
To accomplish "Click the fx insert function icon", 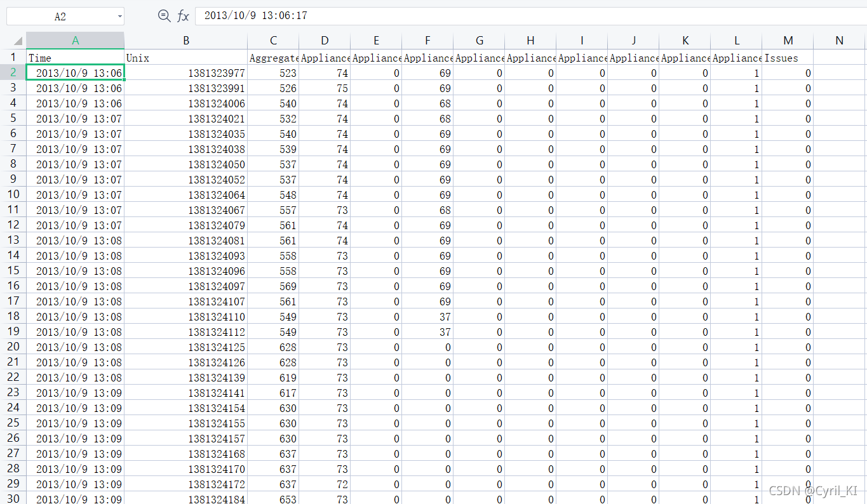I will pyautogui.click(x=183, y=16).
